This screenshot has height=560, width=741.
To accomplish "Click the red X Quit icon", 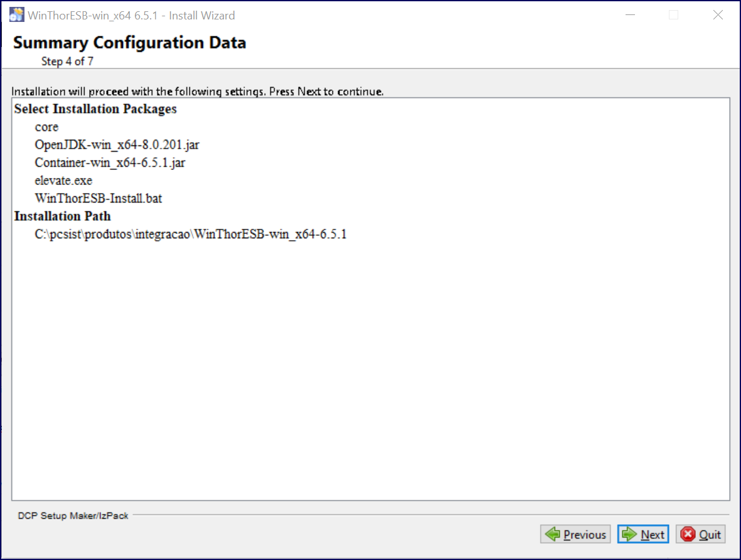I will (x=688, y=534).
